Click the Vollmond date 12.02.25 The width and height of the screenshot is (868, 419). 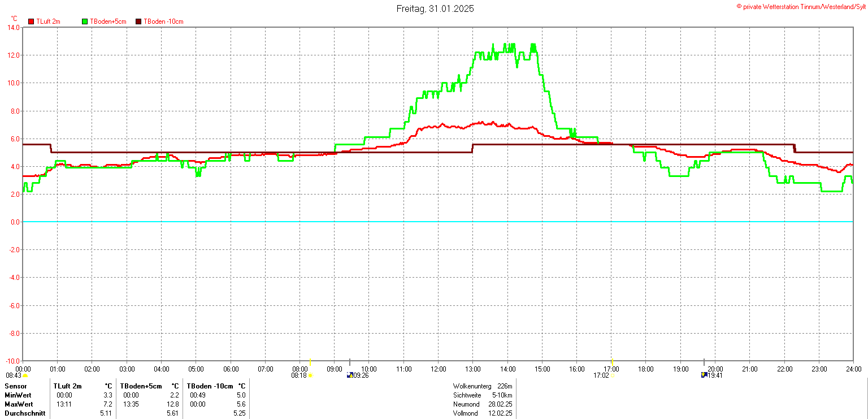[501, 414]
